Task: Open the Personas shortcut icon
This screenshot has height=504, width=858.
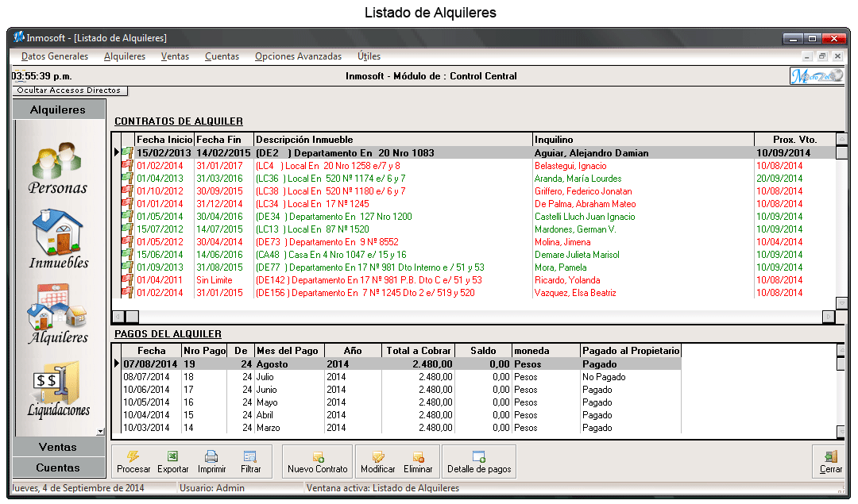Action: (57, 167)
